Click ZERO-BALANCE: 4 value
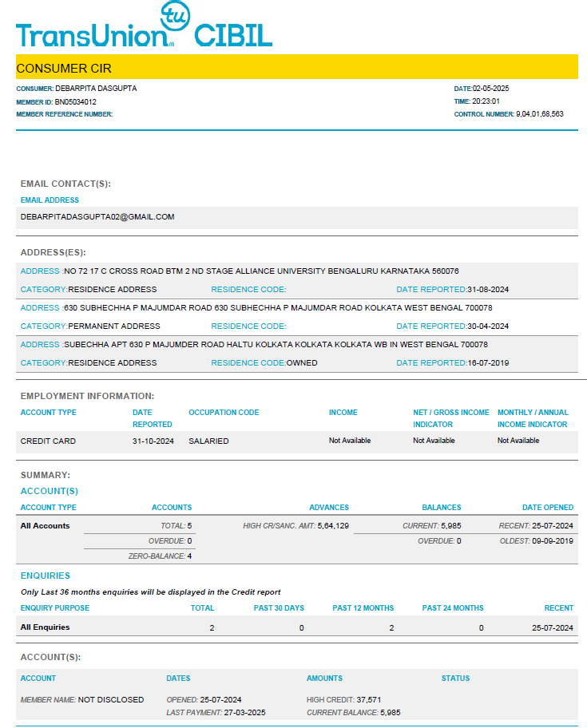 pyautogui.click(x=160, y=556)
